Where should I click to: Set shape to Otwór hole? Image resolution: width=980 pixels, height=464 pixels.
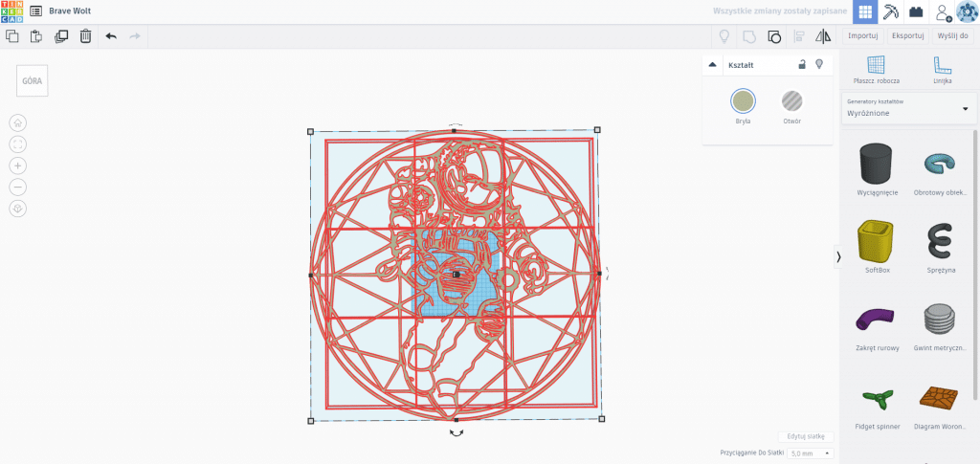(791, 101)
